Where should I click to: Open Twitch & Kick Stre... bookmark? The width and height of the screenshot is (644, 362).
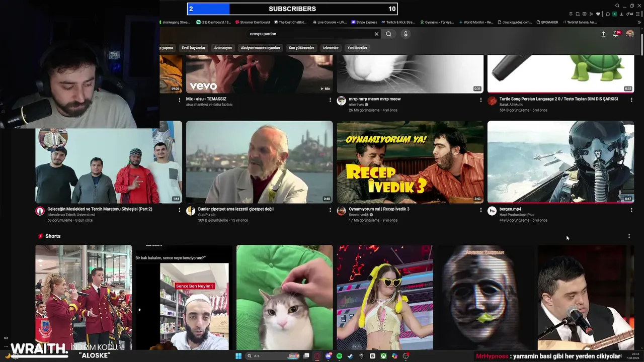pos(398,22)
